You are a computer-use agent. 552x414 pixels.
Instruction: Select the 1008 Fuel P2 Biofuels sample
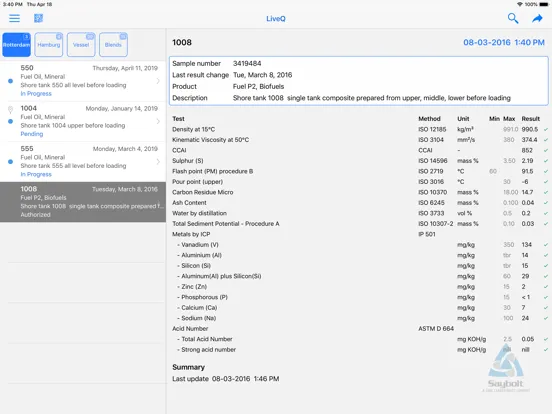[83, 202]
